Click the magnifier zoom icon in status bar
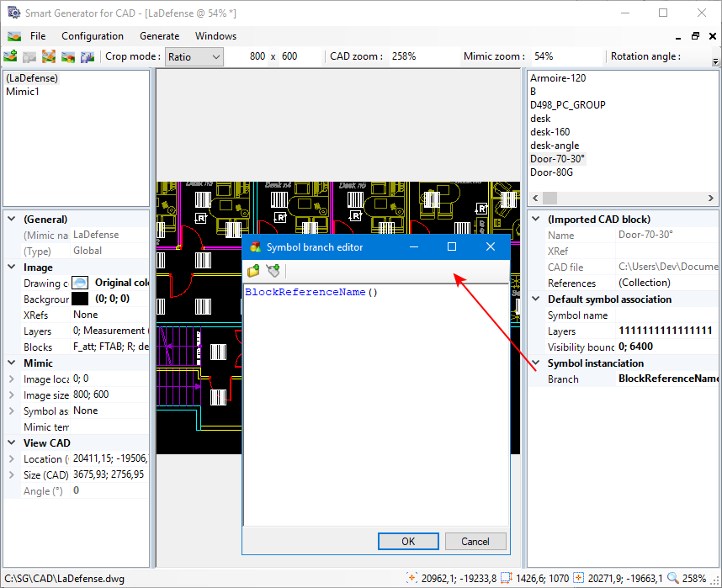The width and height of the screenshot is (722, 588). 672,578
